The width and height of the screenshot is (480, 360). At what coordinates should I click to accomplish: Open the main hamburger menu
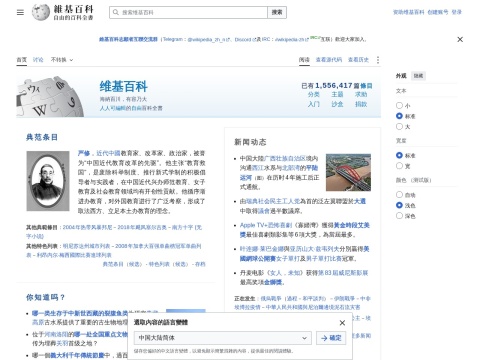(x=20, y=13)
